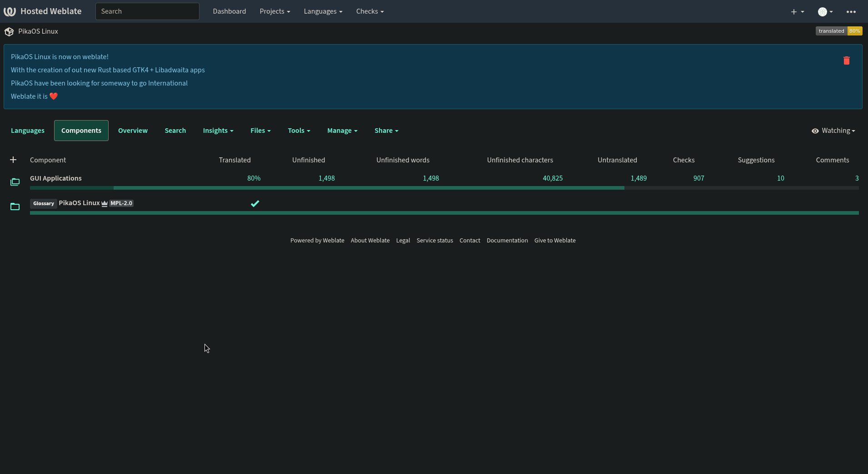Open the Files dropdown
This screenshot has width=868, height=474.
[x=260, y=131]
